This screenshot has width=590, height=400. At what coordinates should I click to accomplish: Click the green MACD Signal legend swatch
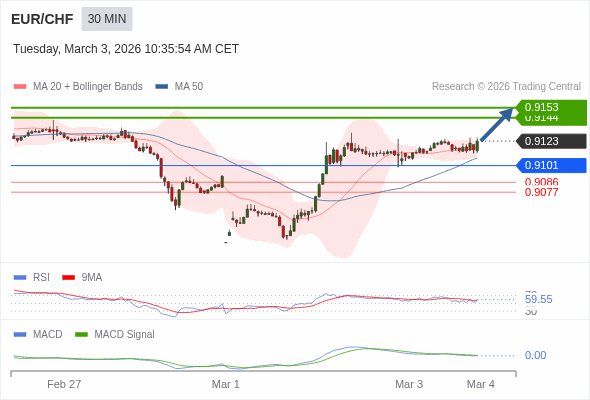(x=81, y=335)
